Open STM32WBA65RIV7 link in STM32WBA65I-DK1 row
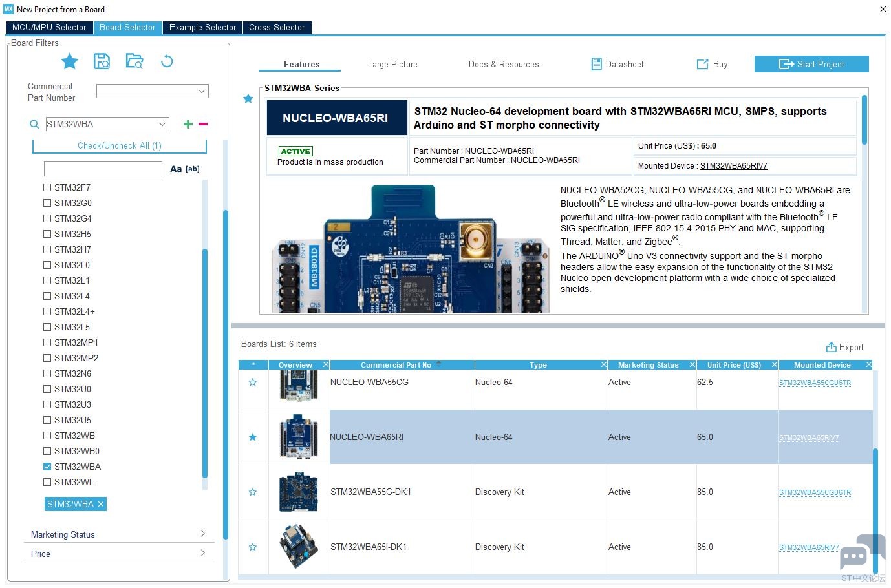 (809, 547)
